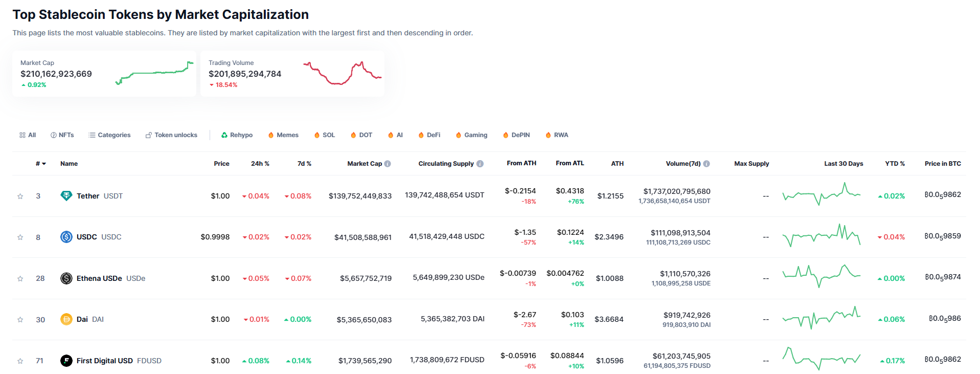
Task: Filter by Rehypo category
Action: tap(237, 135)
